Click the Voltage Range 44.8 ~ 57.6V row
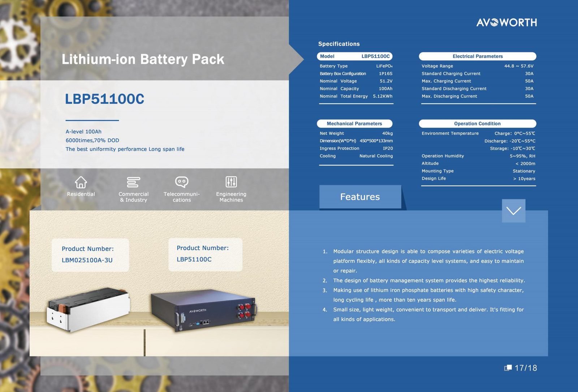The image size is (578, 392). tap(478, 66)
